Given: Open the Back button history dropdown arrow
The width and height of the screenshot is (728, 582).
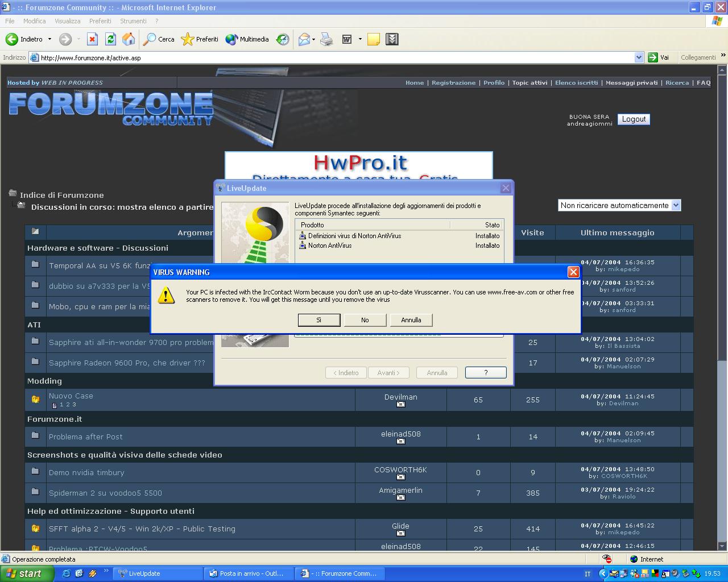Looking at the screenshot, I should tap(49, 39).
